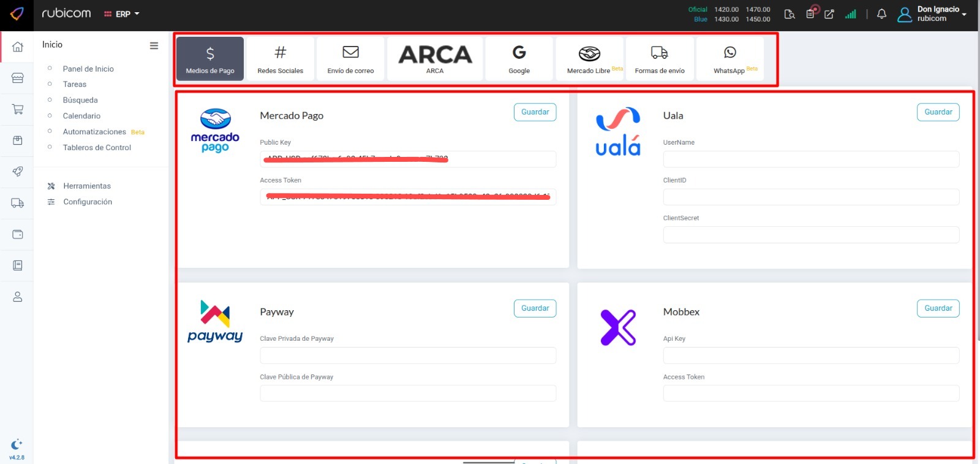Image resolution: width=980 pixels, height=464 pixels.
Task: Click the external link icon in top bar
Action: pyautogui.click(x=829, y=14)
